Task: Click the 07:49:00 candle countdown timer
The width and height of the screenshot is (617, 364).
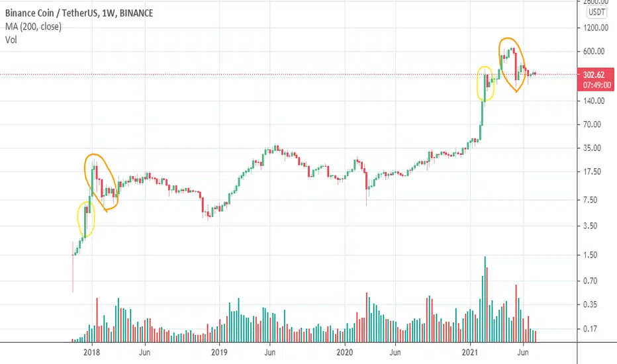Action: 597,85
